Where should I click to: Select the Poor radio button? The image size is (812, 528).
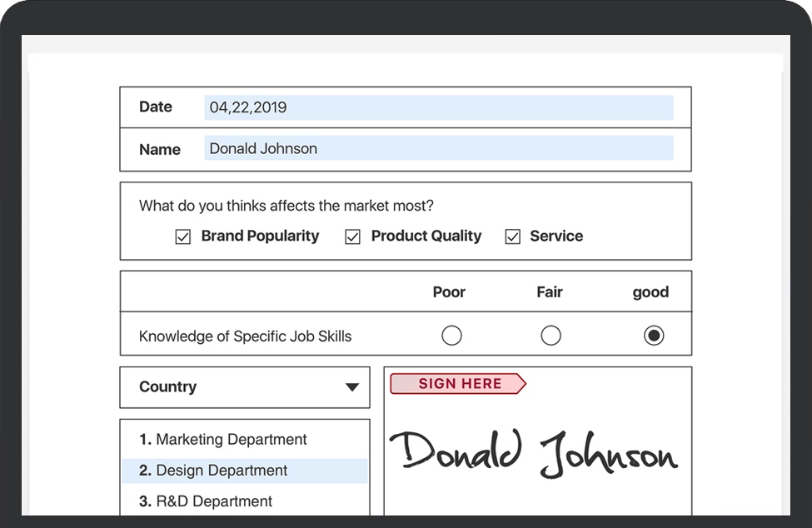click(451, 336)
